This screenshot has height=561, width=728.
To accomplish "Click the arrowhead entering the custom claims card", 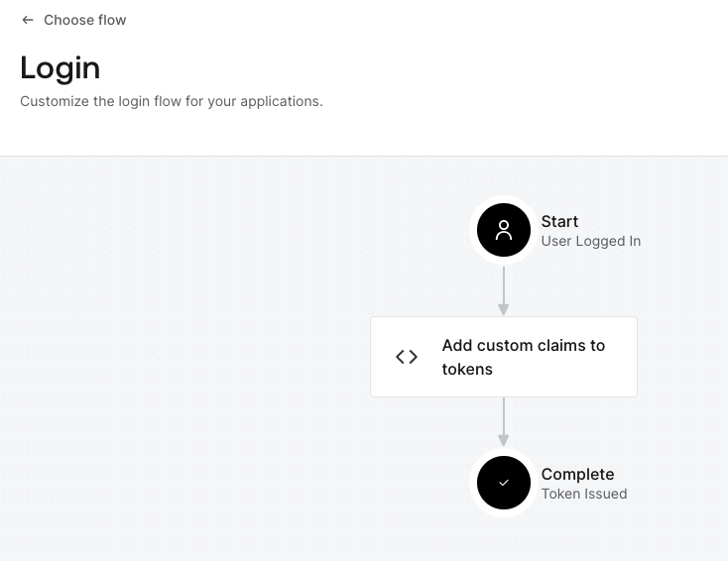I will (x=504, y=310).
